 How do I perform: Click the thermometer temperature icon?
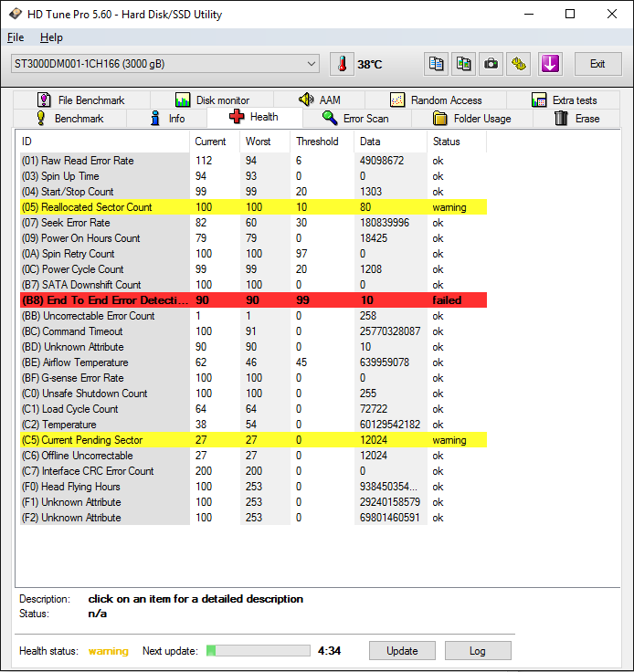click(x=342, y=64)
